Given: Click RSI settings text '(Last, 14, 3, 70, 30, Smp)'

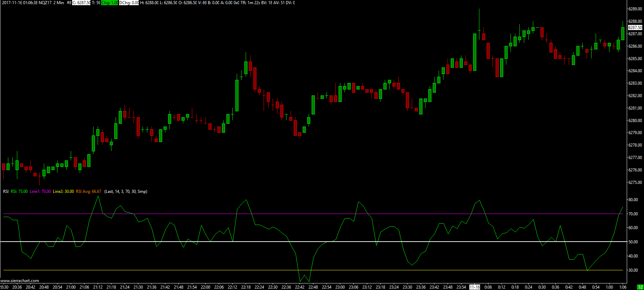Looking at the screenshot, I should point(126,191).
